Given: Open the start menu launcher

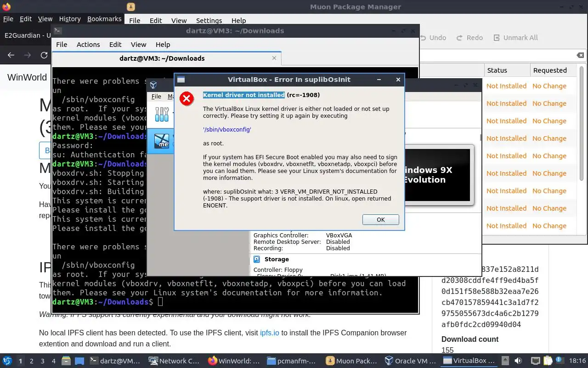Looking at the screenshot, I should click(7, 361).
